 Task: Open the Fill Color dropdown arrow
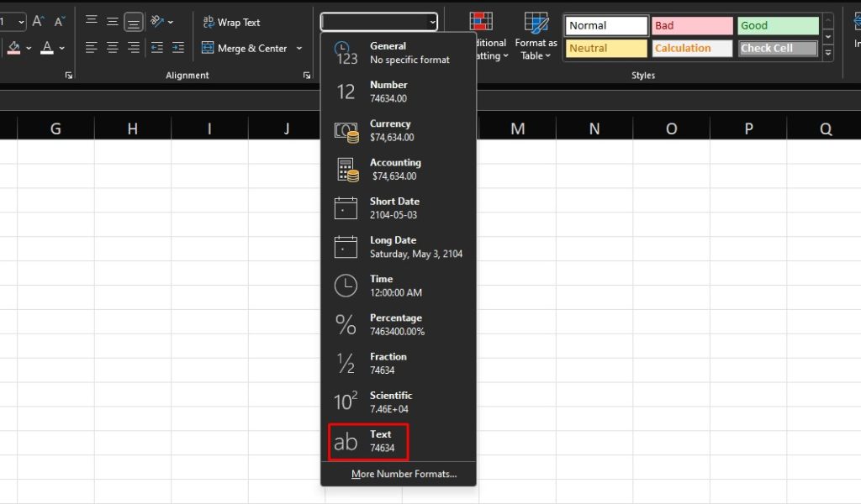(29, 48)
